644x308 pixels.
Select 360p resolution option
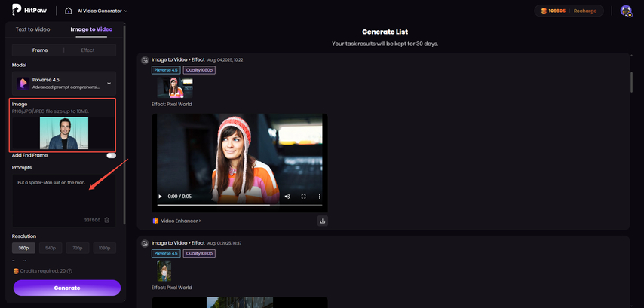(23, 248)
